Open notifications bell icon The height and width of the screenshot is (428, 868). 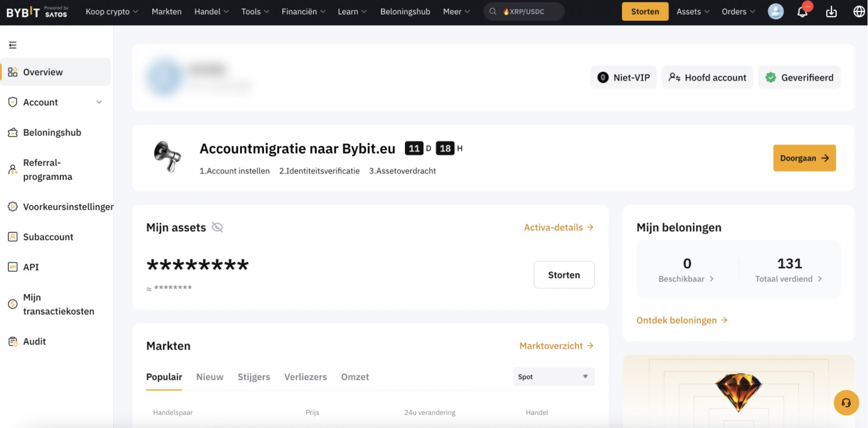802,12
